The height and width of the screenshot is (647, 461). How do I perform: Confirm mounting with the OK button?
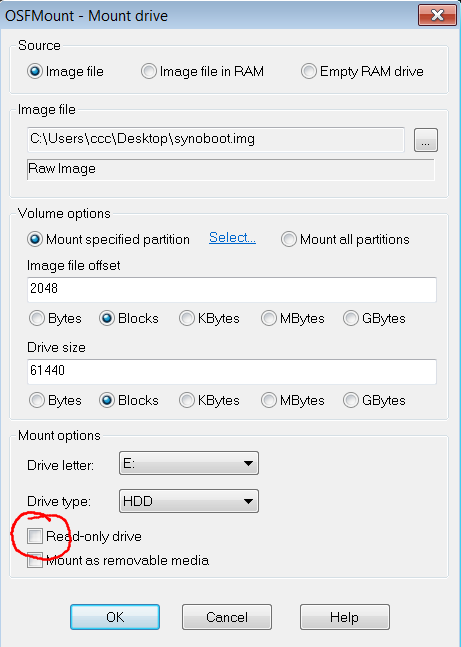coord(115,617)
